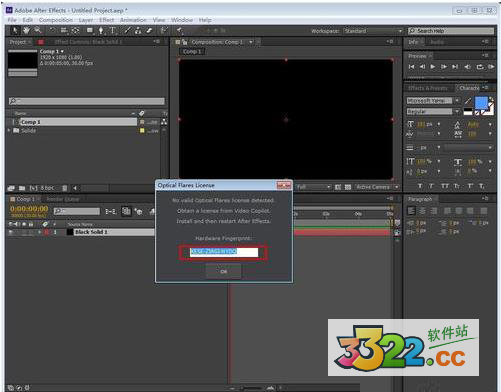The image size is (501, 392).
Task: Click the blue fill color swatch
Action: coord(481,103)
